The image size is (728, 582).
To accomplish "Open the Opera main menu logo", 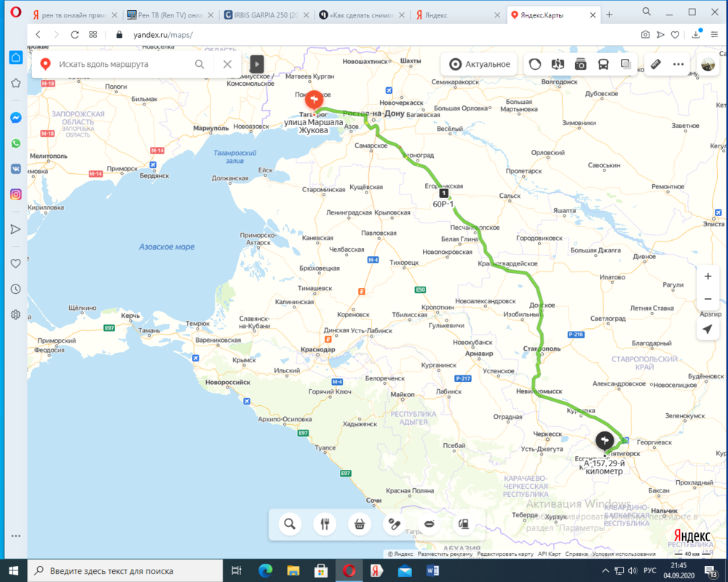I will 15,12.
